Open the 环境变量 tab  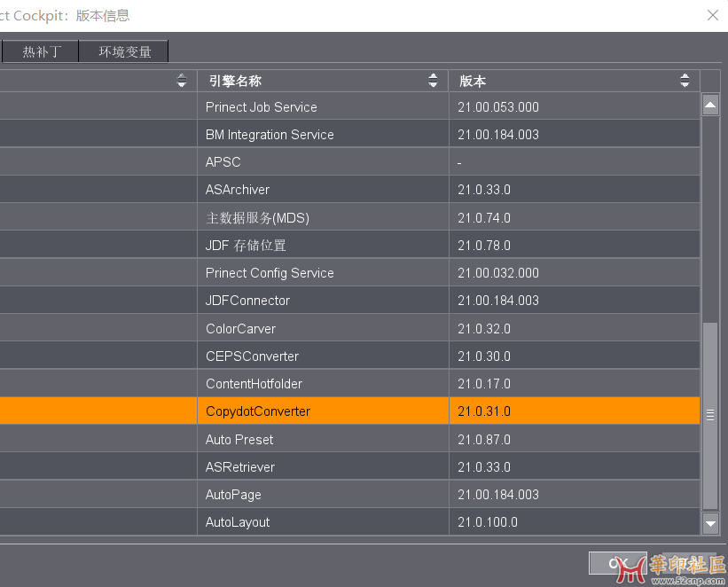point(124,51)
